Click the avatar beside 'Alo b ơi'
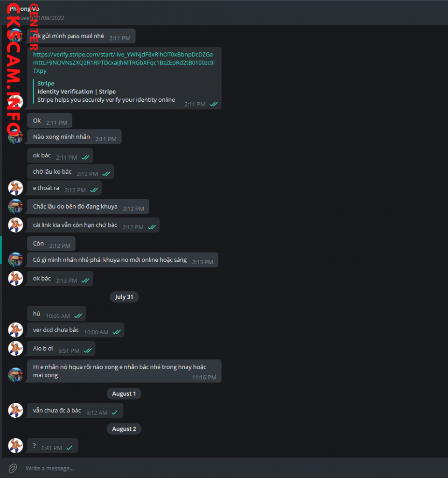448x478 pixels. (x=15, y=348)
